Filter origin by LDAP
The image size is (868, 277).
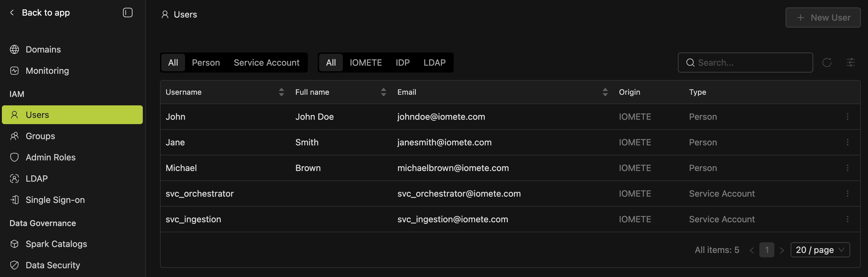point(434,63)
